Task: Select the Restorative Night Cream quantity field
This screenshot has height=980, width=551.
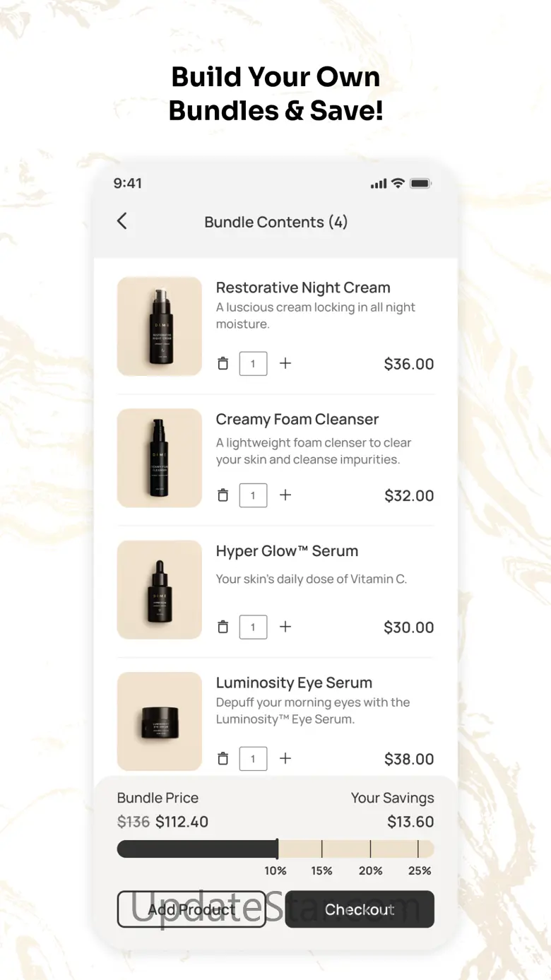Action: click(253, 364)
